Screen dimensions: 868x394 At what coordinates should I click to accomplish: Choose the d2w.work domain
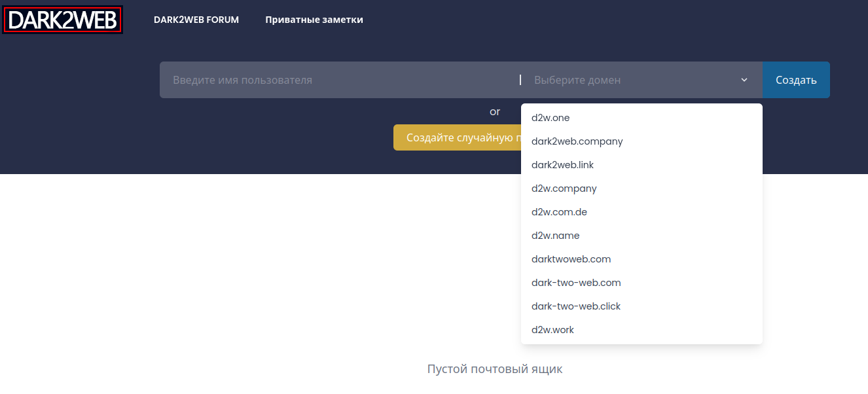pos(642,330)
